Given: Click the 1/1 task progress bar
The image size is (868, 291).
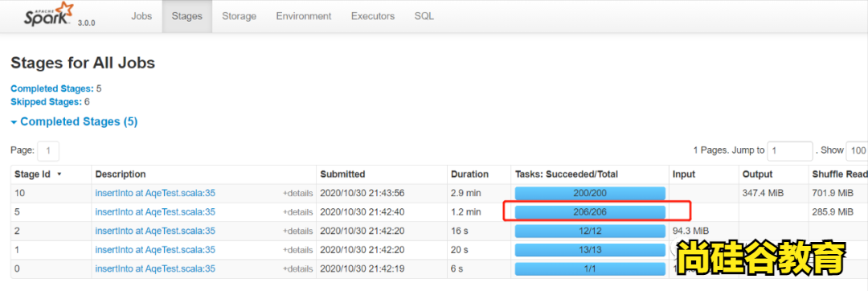Looking at the screenshot, I should coord(590,268).
